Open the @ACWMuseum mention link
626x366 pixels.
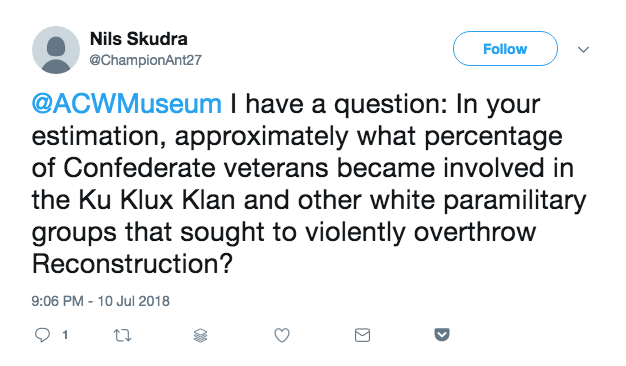point(127,104)
